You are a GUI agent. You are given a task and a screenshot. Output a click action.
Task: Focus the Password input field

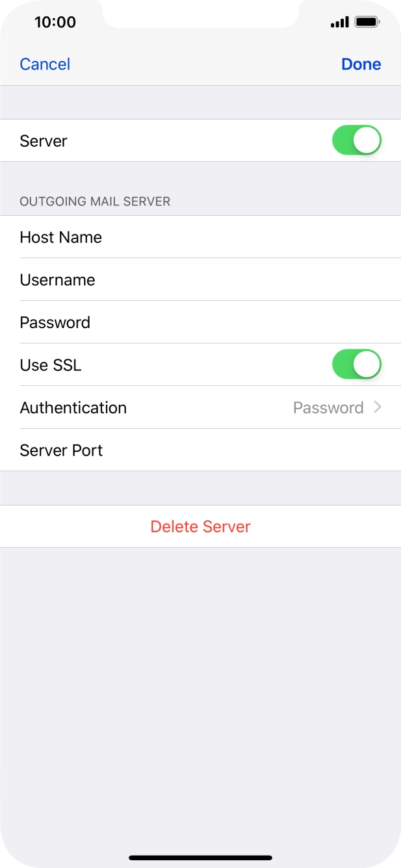pos(200,322)
